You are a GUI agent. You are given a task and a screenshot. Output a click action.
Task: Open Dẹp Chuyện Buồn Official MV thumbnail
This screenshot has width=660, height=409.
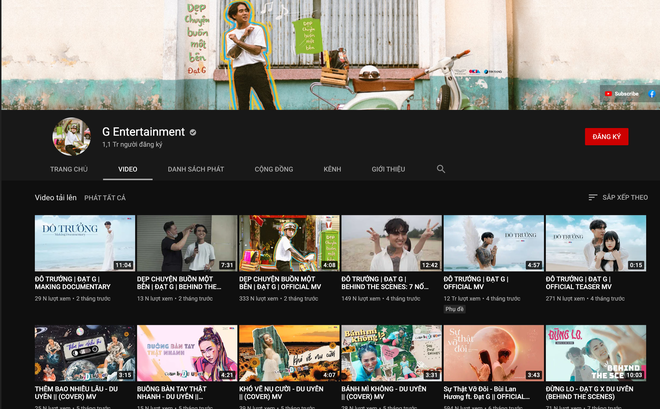(289, 243)
